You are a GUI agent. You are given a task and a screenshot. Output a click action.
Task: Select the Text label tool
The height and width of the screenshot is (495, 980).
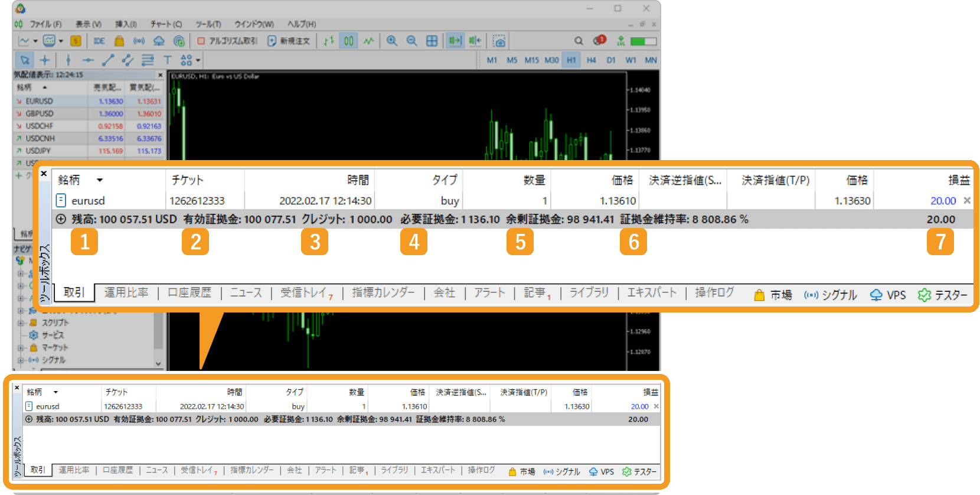click(x=168, y=60)
